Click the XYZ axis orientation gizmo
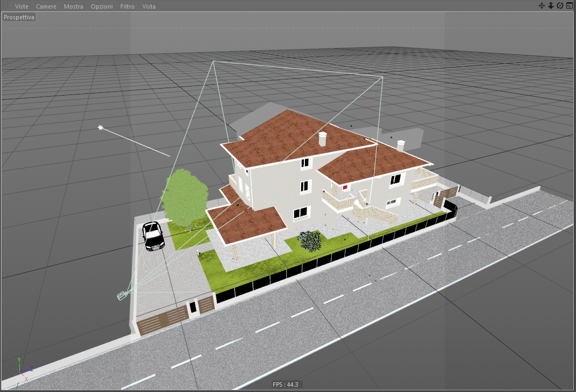 click(24, 369)
